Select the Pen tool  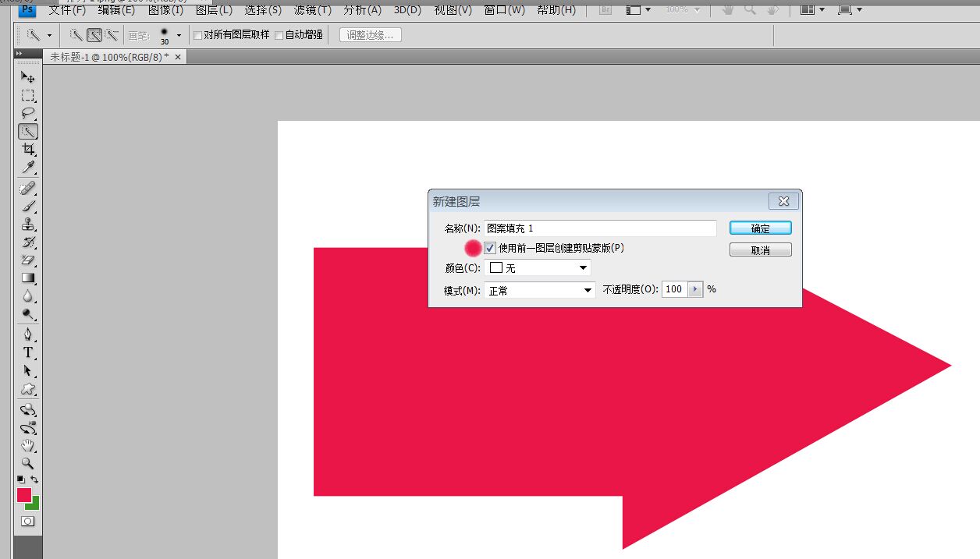click(28, 334)
